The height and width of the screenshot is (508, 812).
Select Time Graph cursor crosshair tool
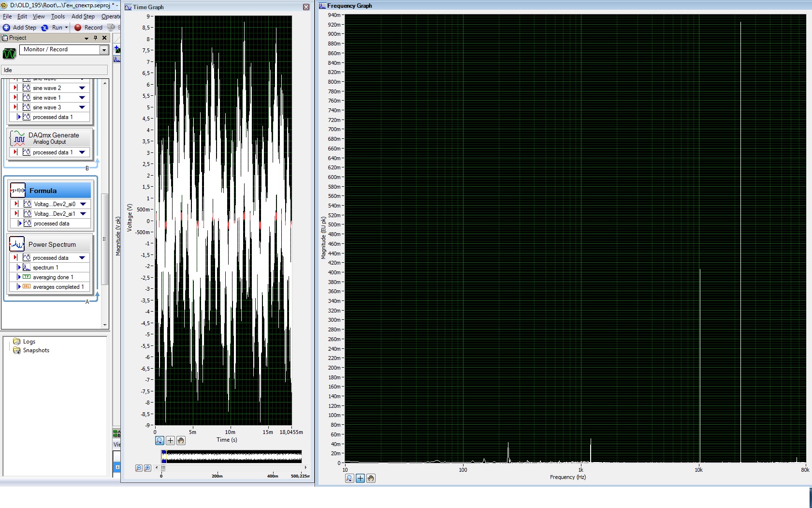coord(170,440)
